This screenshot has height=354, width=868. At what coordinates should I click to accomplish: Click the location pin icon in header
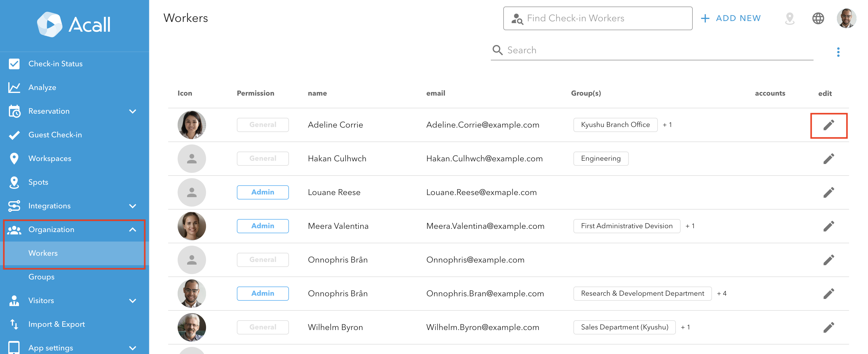pos(789,18)
